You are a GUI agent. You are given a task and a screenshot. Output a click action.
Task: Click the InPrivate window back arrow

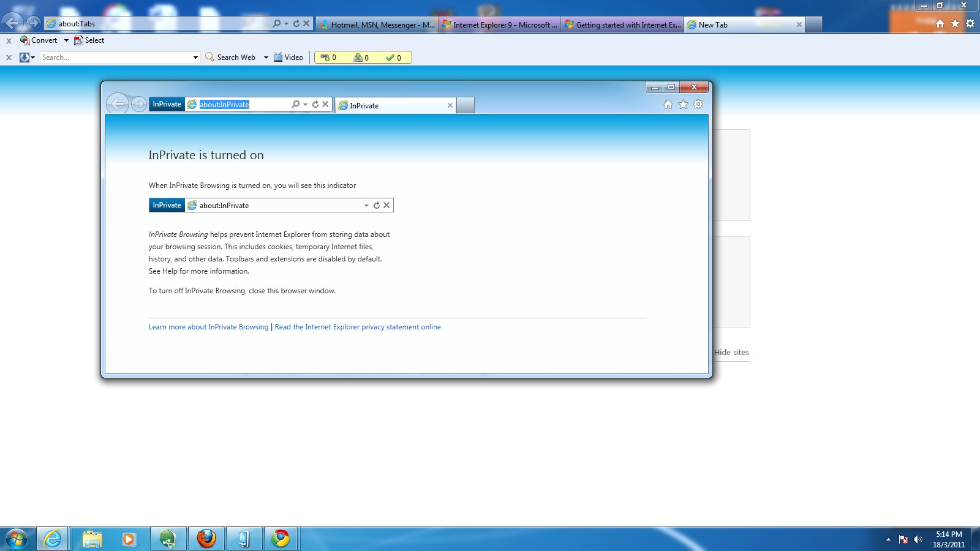coord(118,105)
